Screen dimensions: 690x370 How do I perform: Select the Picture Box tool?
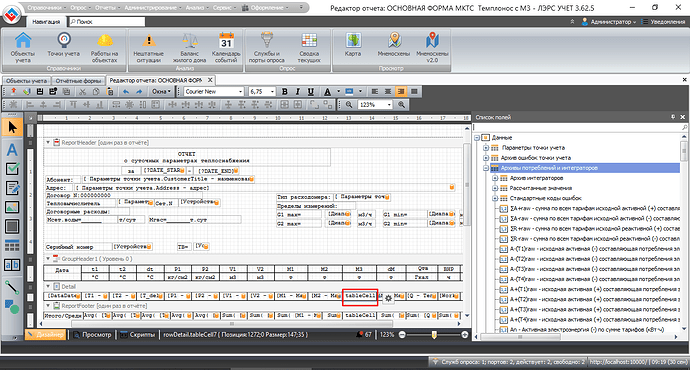[12, 207]
